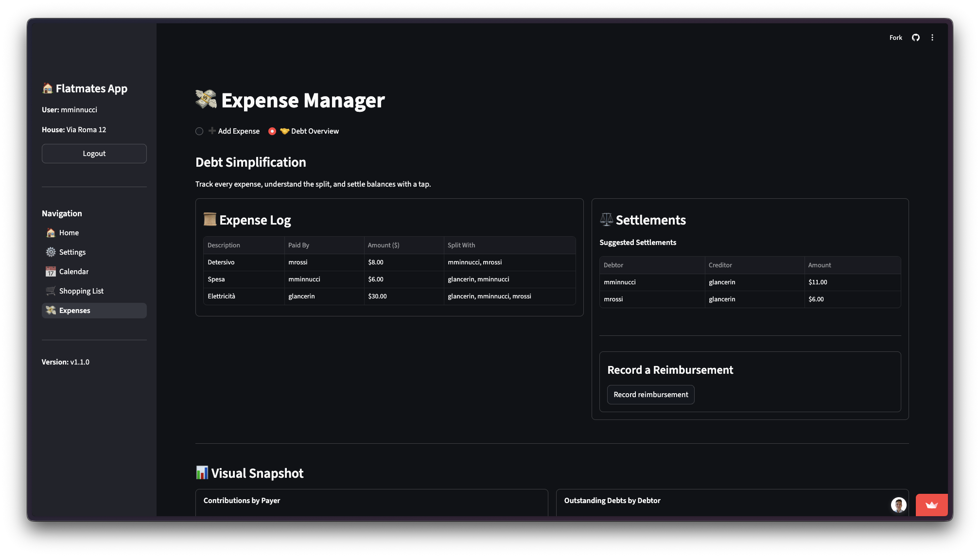Open Settings via the gear icon
Screen dimensions: 980x557
(51, 252)
